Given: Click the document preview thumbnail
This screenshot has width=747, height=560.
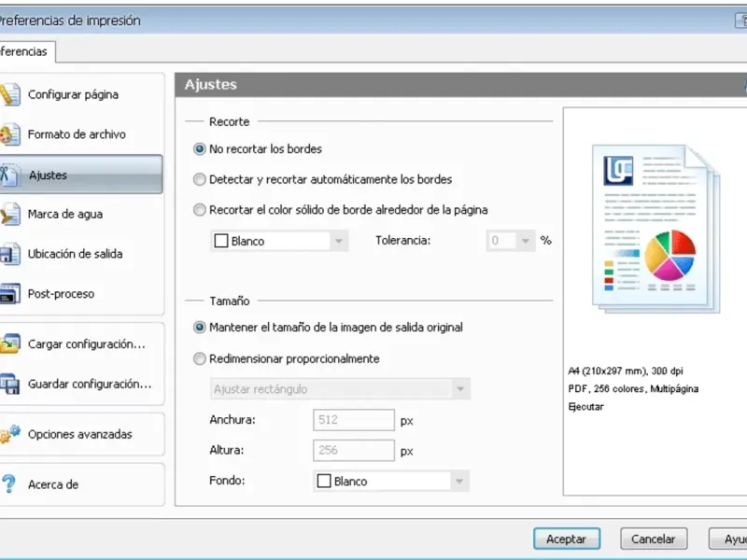Looking at the screenshot, I should click(x=656, y=229).
